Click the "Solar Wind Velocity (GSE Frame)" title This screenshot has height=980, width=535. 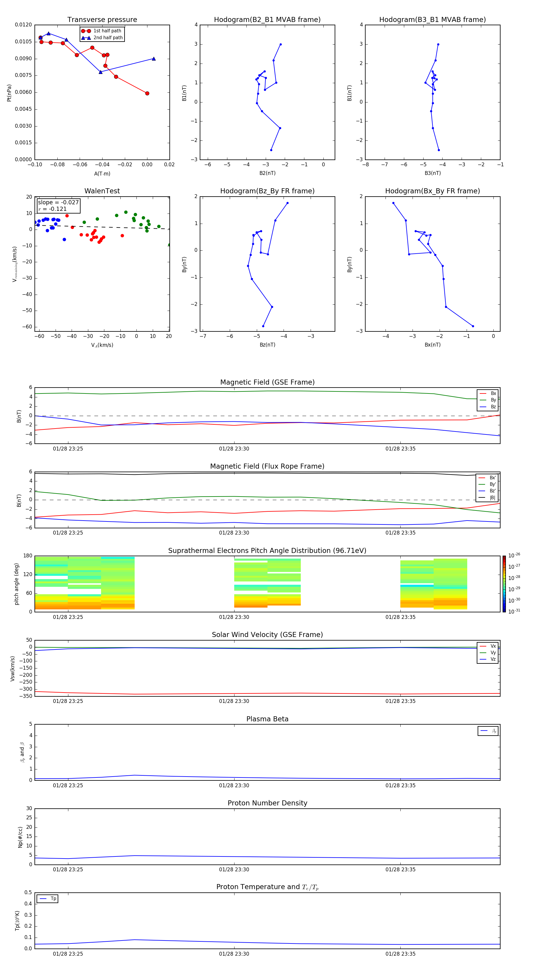[267, 635]
